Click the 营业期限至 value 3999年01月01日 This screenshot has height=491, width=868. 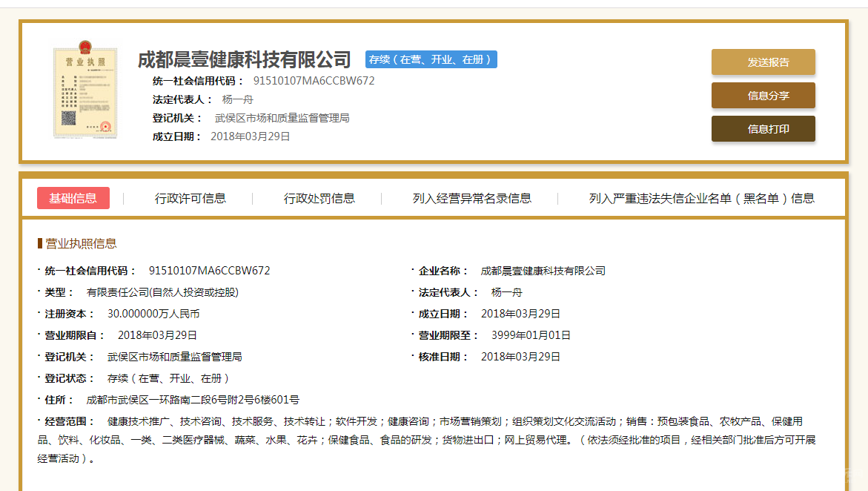pos(531,335)
